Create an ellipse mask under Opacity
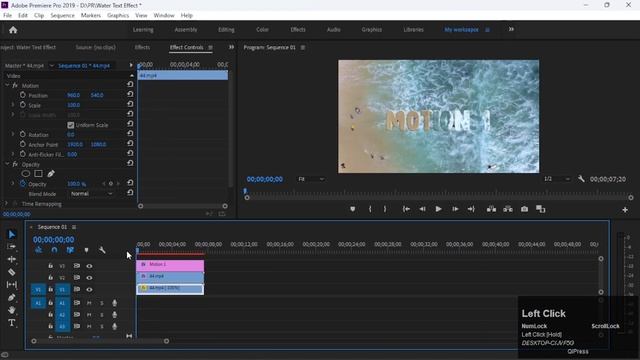Screen dimensions: 640x360 pos(26,173)
